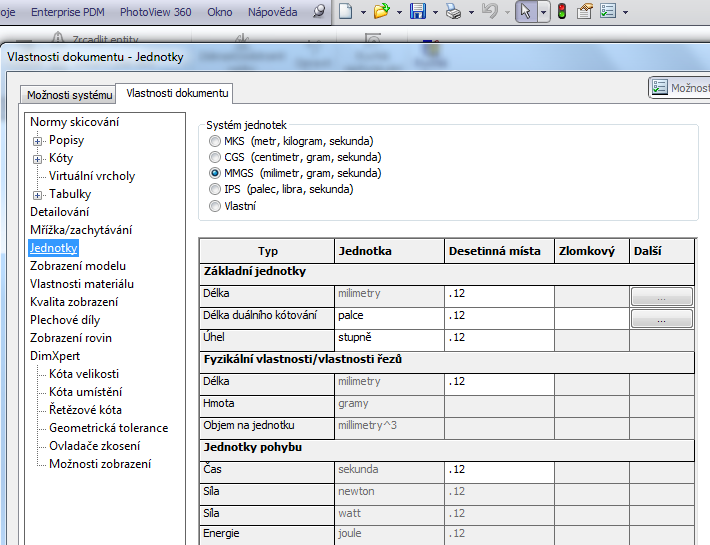Screen dimensions: 710x545
Task: Open dropdown arrow next to Options icon
Action: (625, 12)
